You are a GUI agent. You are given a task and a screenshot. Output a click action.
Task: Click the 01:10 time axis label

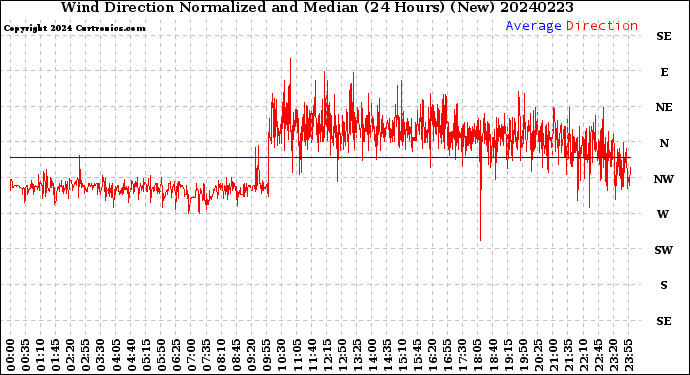tap(40, 355)
